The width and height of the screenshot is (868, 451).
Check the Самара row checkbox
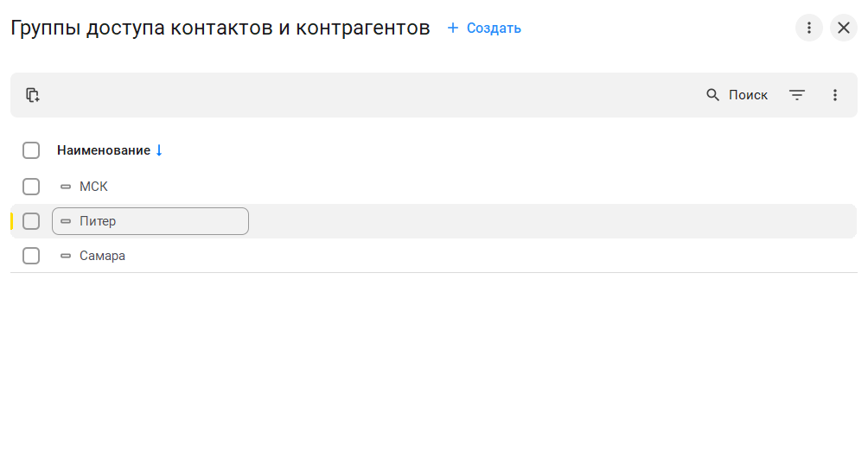31,256
